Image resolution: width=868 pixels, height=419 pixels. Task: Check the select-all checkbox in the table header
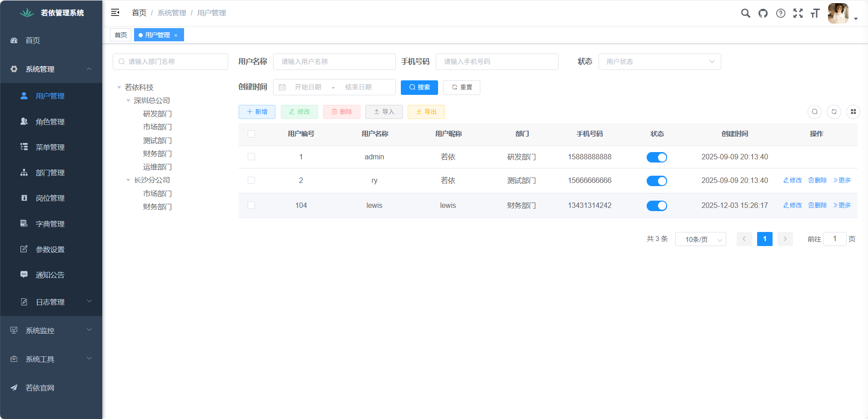coord(252,134)
